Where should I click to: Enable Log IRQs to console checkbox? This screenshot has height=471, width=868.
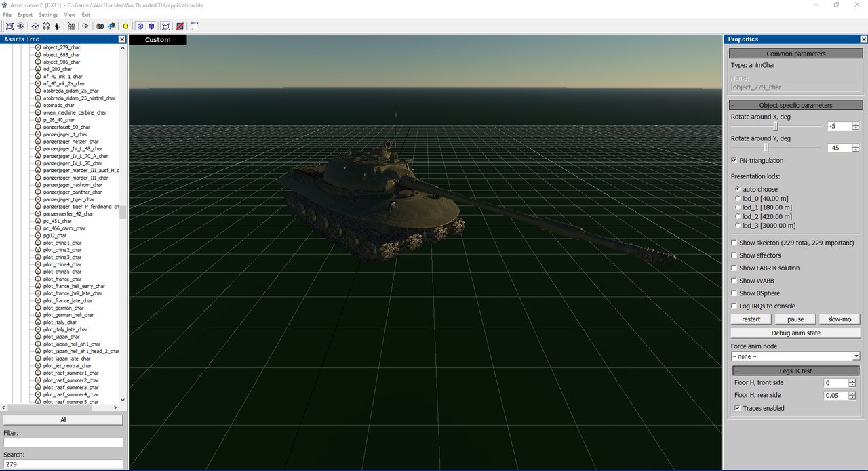pyautogui.click(x=734, y=306)
